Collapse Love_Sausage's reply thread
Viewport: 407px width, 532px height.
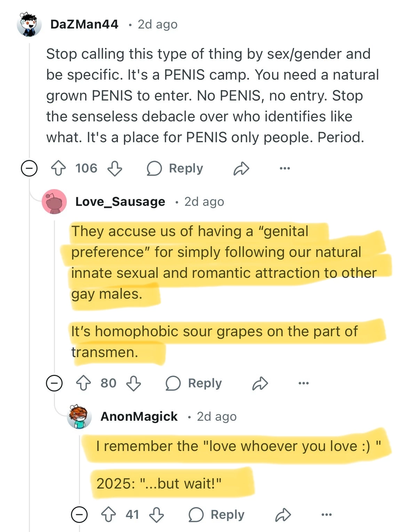[x=54, y=384]
